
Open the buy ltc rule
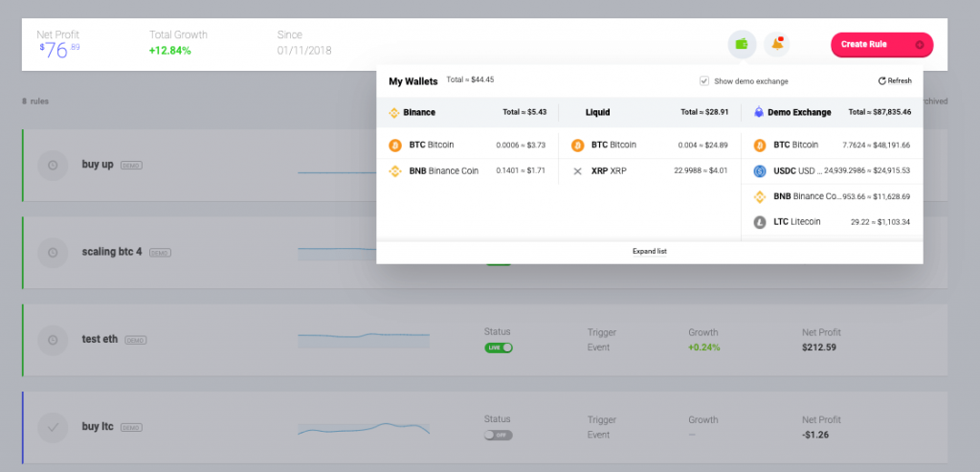[x=99, y=427]
